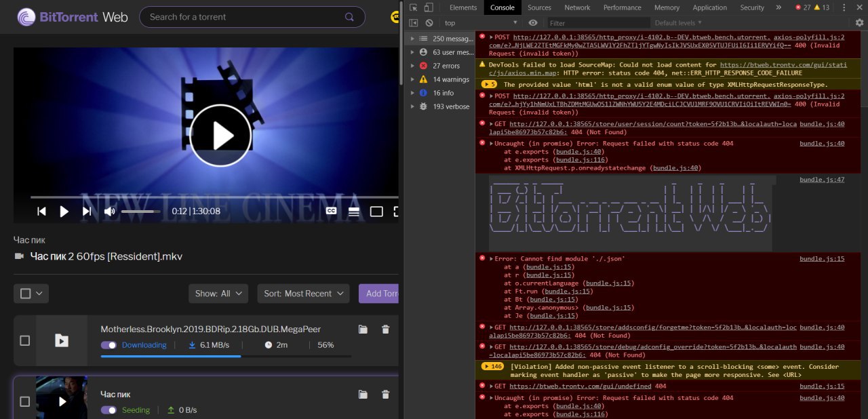Click the large play button on video
Screen dimensions: 868x419
pos(220,136)
